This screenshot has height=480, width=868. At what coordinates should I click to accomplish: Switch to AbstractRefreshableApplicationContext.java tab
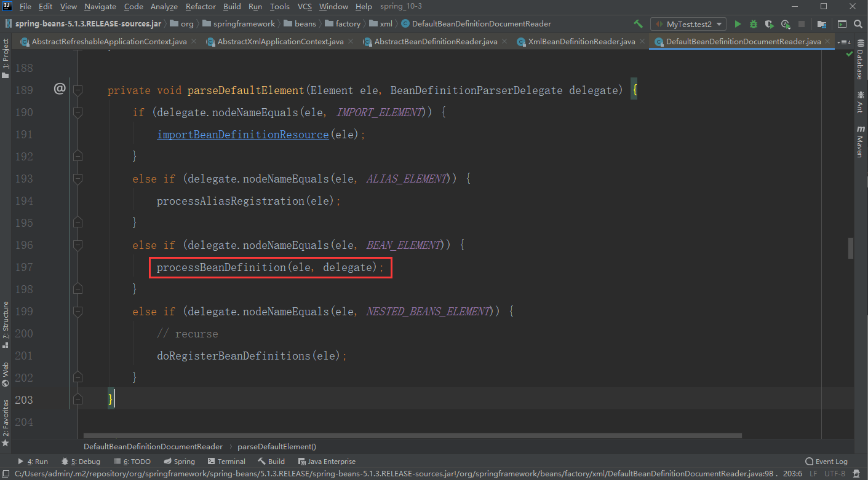pyautogui.click(x=108, y=42)
